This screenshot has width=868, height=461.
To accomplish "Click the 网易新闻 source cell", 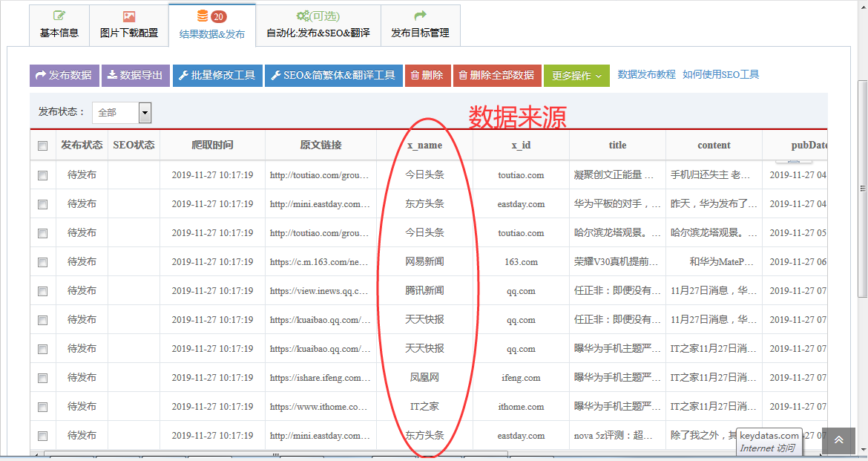I will coord(424,261).
